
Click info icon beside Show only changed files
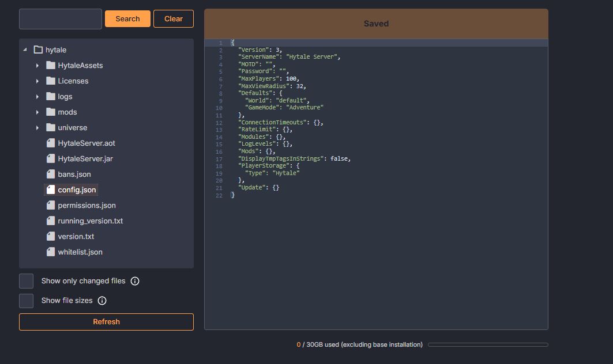(x=135, y=281)
